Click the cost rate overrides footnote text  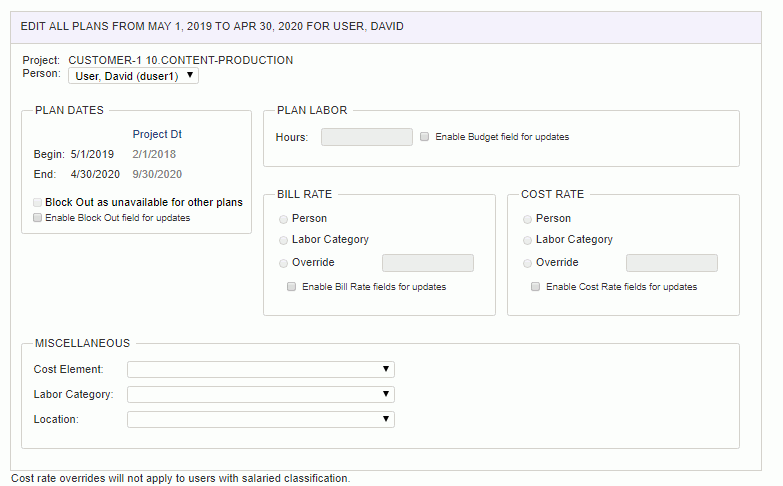pos(180,478)
